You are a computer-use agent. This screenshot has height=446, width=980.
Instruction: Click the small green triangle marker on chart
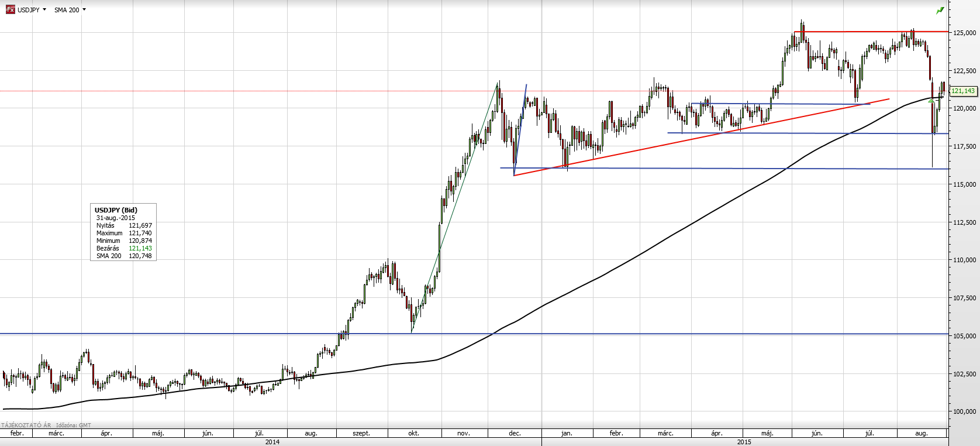click(931, 101)
